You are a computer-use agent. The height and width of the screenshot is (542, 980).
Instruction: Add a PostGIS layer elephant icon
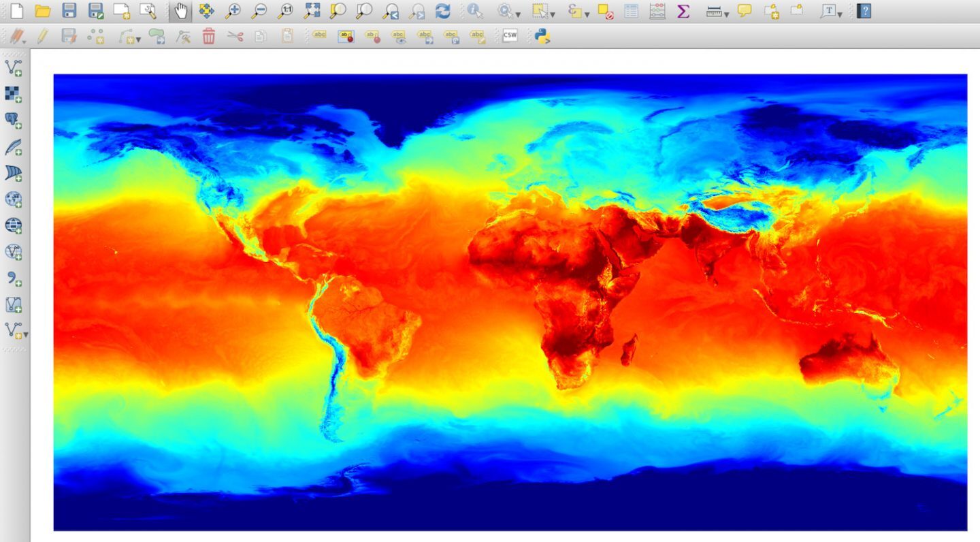[x=14, y=121]
